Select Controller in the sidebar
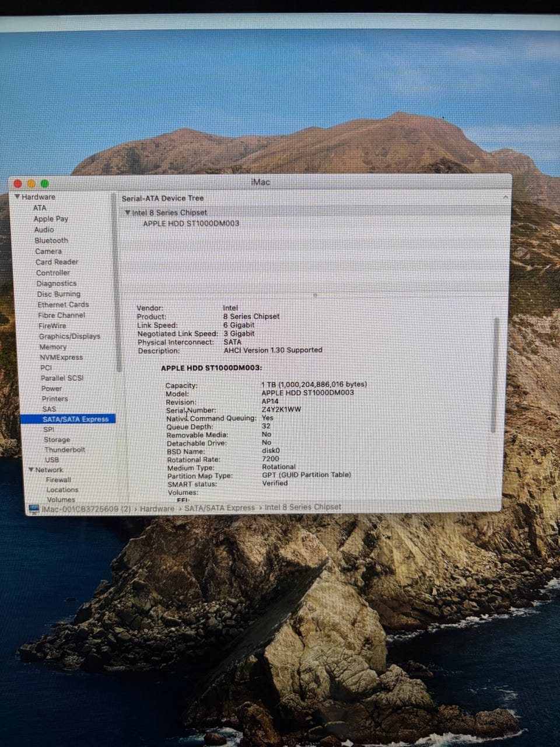The width and height of the screenshot is (560, 747). pyautogui.click(x=53, y=273)
